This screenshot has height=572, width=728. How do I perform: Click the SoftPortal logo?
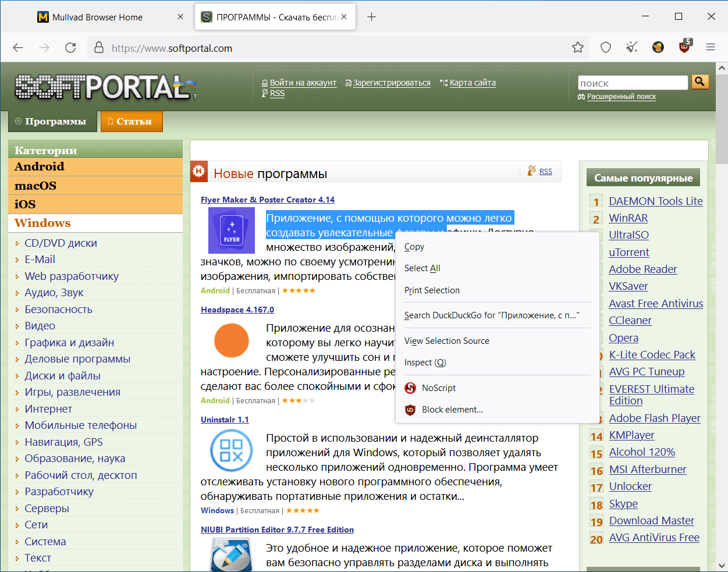(x=105, y=87)
